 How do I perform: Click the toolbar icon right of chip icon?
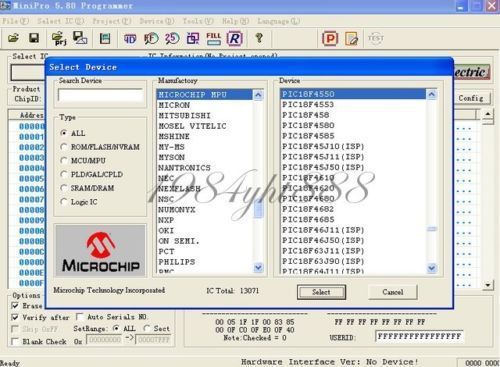point(130,39)
